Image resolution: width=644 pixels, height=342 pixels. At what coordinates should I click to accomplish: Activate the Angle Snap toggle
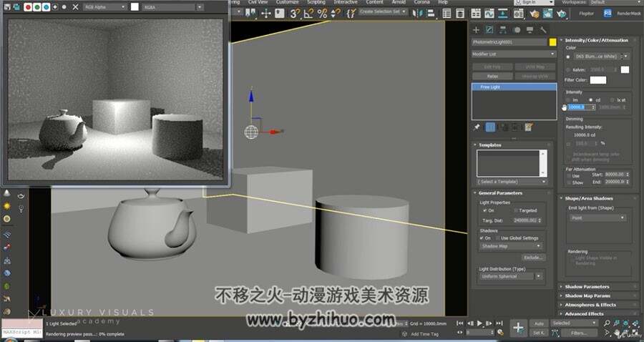pyautogui.click(x=308, y=14)
